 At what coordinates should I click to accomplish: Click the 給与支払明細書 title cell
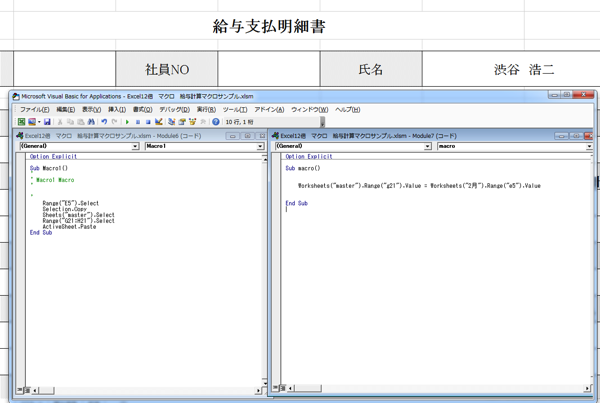[269, 26]
